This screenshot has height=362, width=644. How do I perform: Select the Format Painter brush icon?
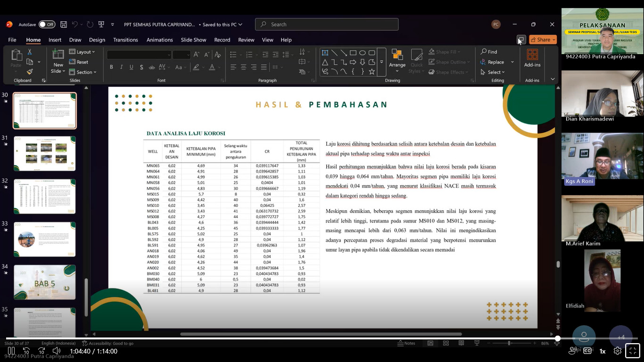(x=30, y=72)
